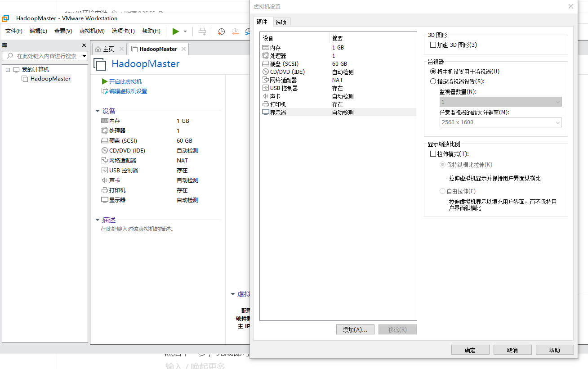
Task: Select 打印机 in settings device list
Action: point(339,104)
